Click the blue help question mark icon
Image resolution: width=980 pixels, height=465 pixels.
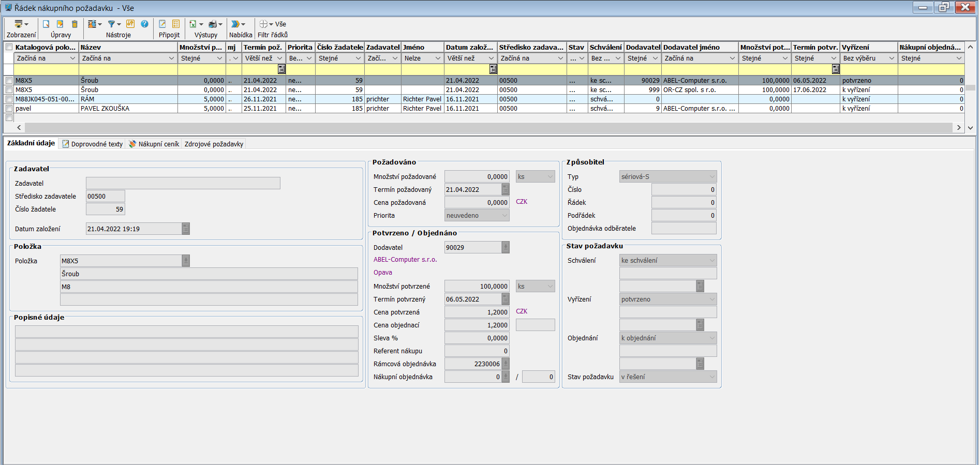[x=144, y=24]
